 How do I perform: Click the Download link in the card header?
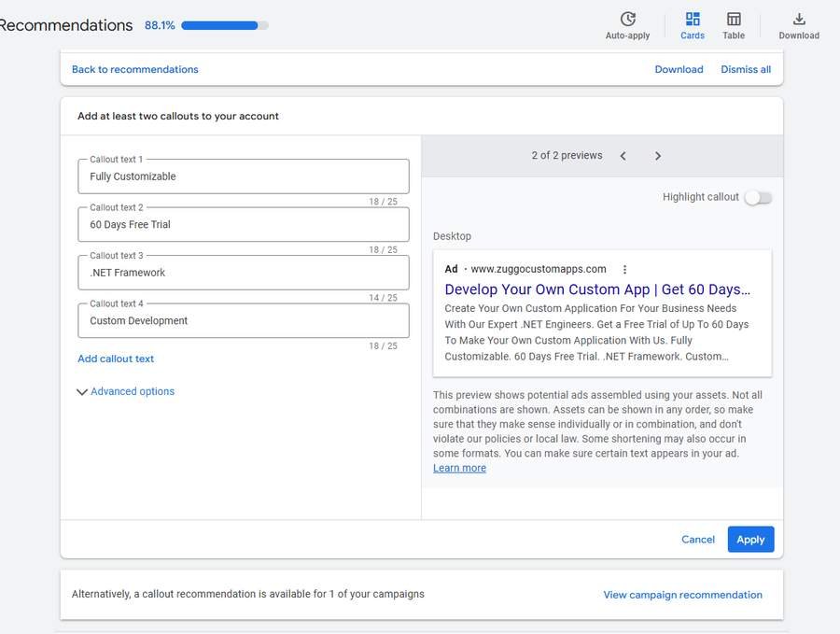[679, 69]
